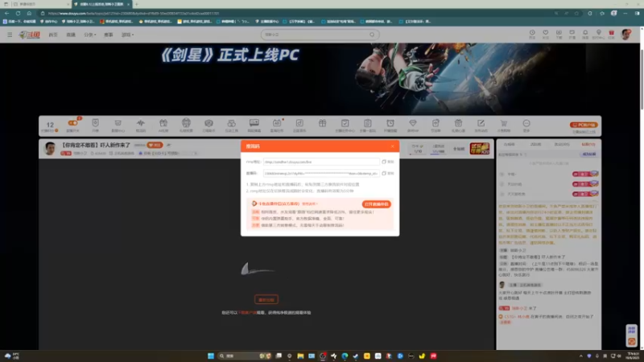Switch to orange fourth tab in ranking panel
This screenshot has width=644, height=362.
pos(588,145)
